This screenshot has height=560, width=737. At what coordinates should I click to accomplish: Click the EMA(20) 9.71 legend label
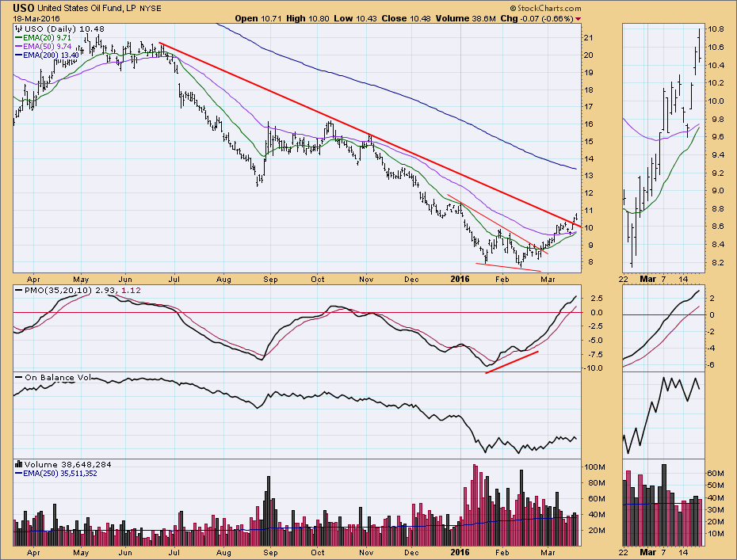47,37
